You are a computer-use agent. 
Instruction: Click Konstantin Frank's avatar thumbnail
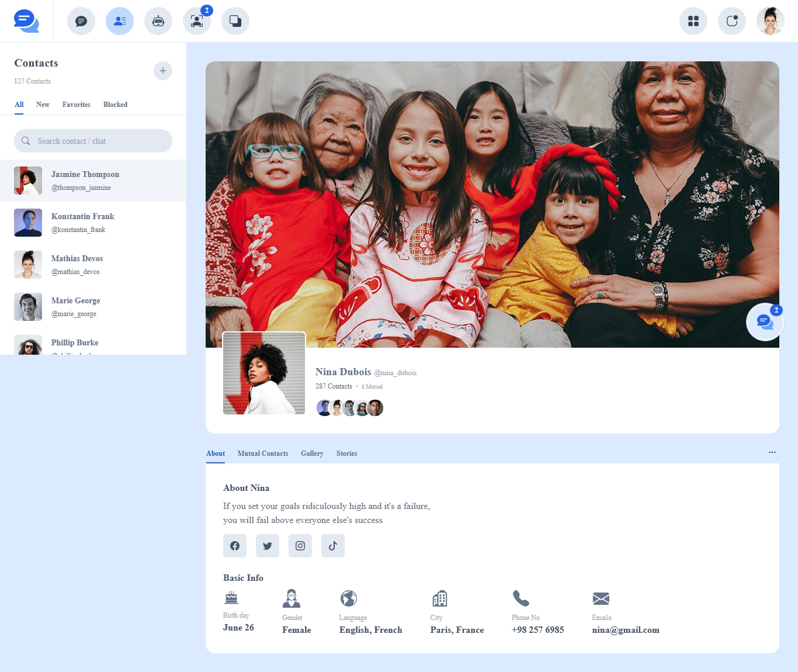28,223
